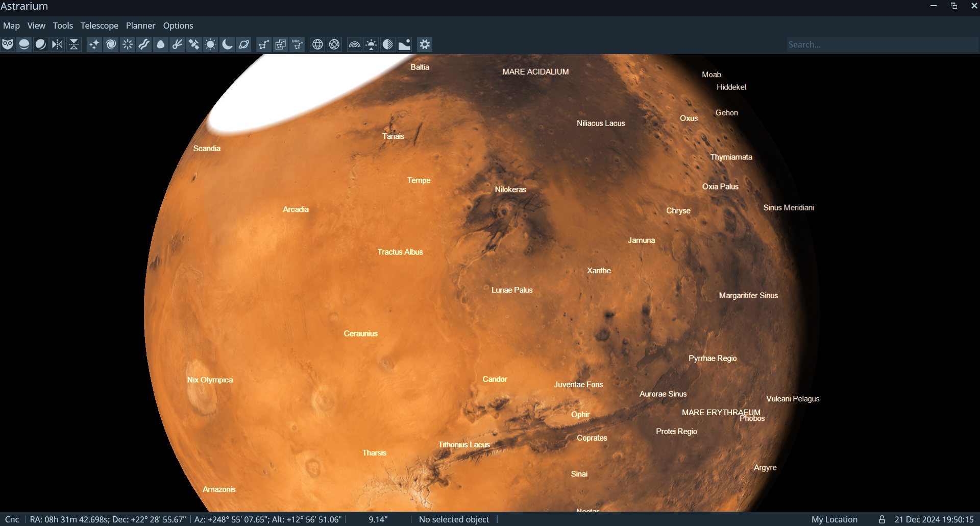The image size is (980, 526).
Task: Toggle equatorial grid globe icon
Action: [x=317, y=44]
